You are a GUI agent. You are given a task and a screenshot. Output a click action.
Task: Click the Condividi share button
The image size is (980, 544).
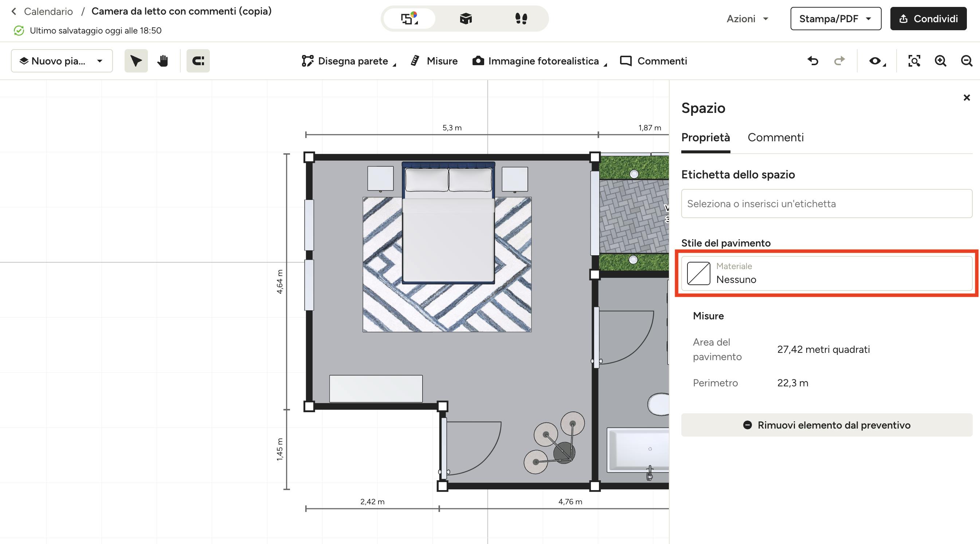coord(928,19)
